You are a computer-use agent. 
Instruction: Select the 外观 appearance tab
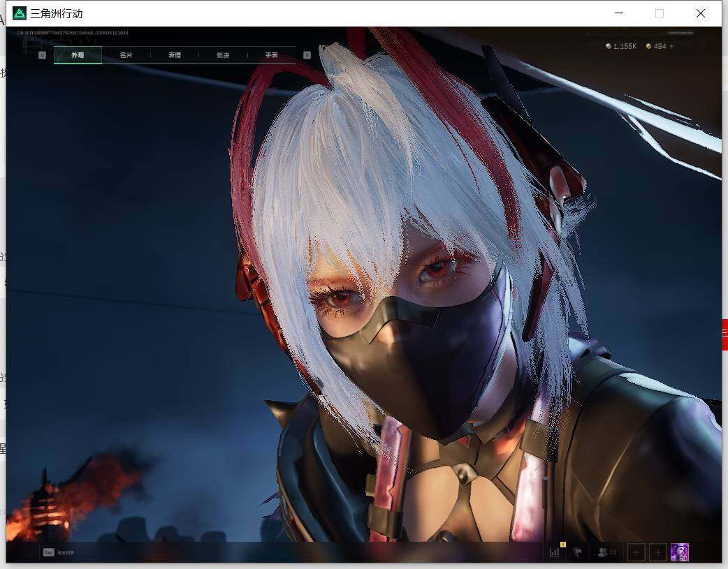pyautogui.click(x=78, y=54)
